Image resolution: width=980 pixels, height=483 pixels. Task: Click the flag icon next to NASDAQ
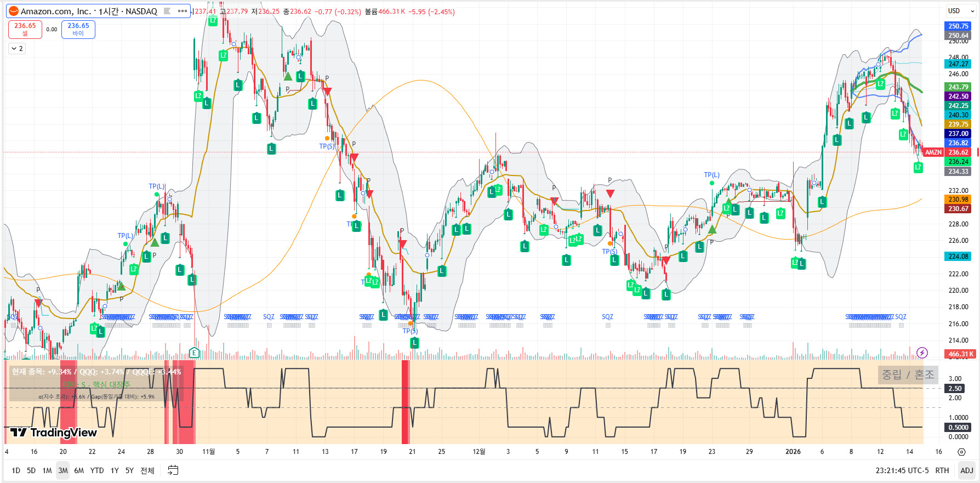(x=167, y=11)
